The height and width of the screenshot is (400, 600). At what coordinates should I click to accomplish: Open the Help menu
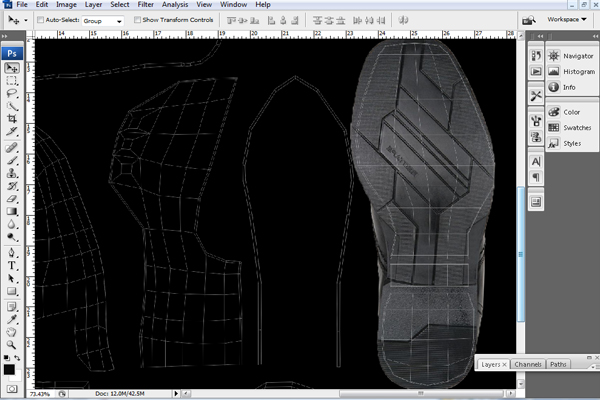point(263,5)
